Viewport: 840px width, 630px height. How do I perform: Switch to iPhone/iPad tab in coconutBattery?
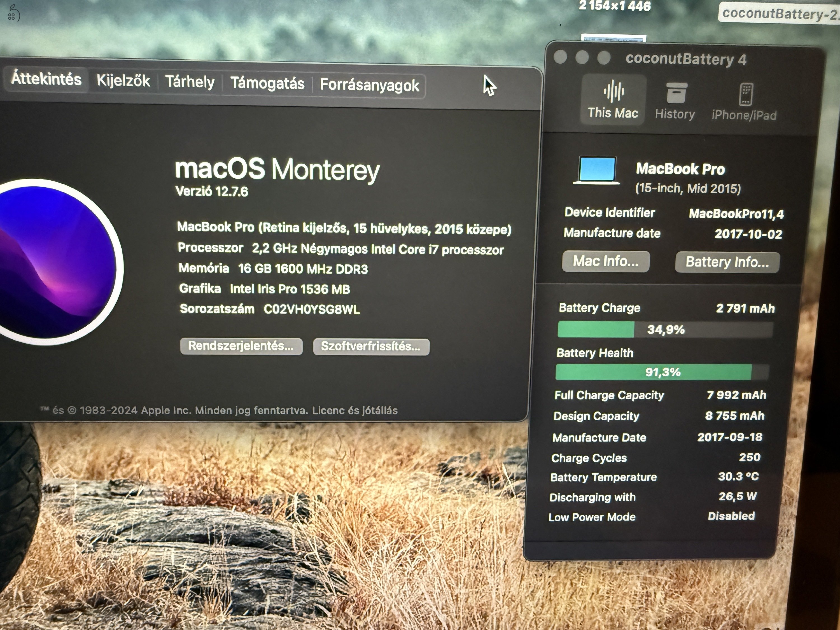[744, 102]
